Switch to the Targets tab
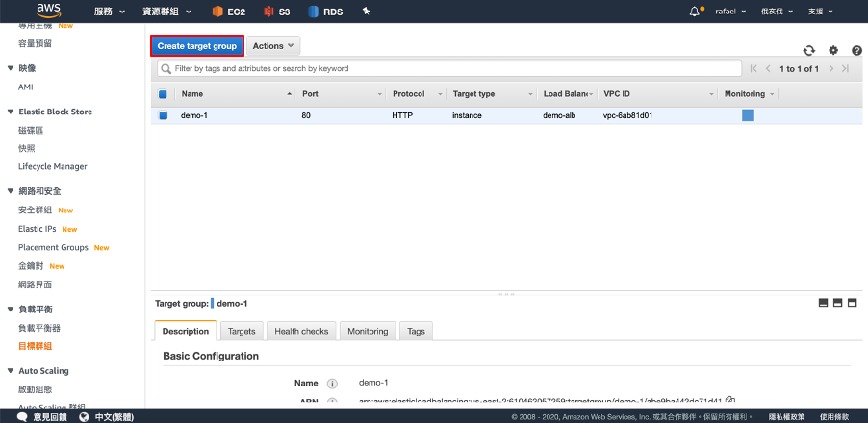868x423 pixels. coord(242,331)
